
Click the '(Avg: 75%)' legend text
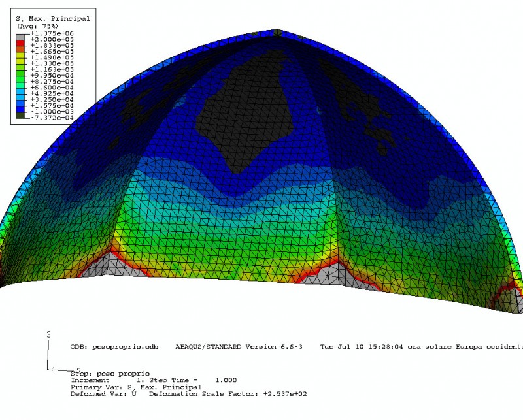[x=37, y=26]
